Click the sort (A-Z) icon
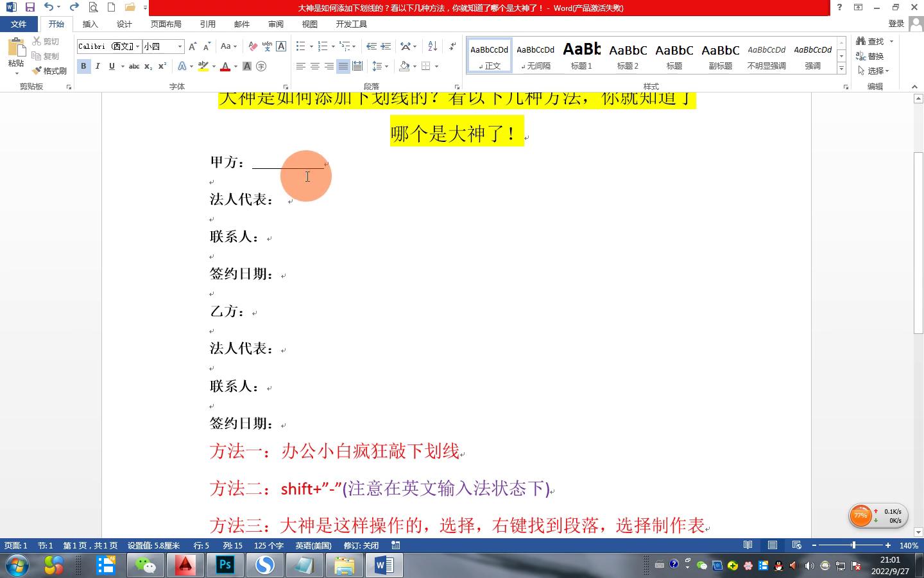924x578 pixels. 432,46
